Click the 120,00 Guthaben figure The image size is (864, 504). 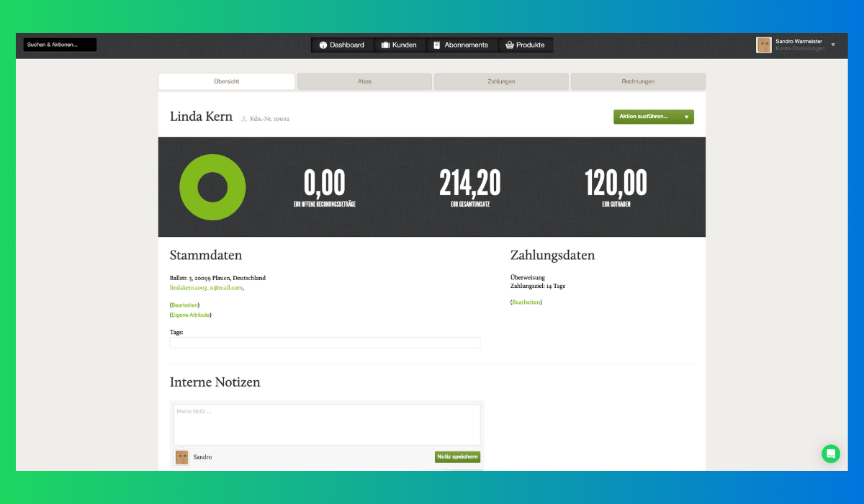click(616, 183)
